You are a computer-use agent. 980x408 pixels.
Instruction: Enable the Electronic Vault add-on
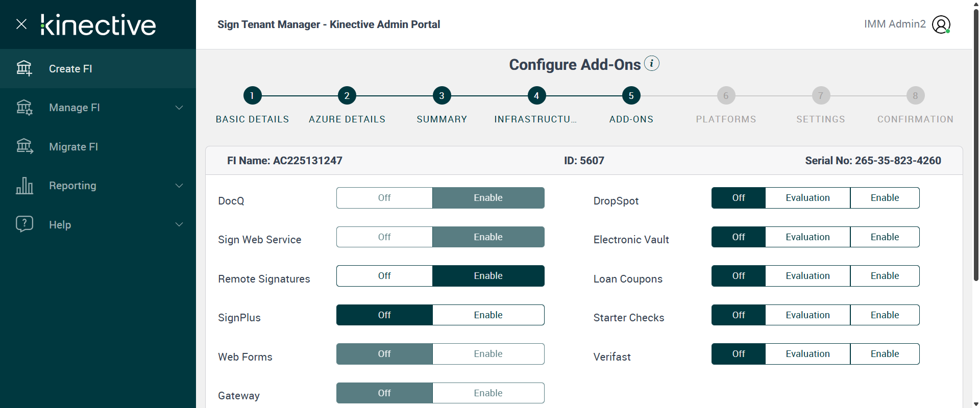[x=885, y=237]
